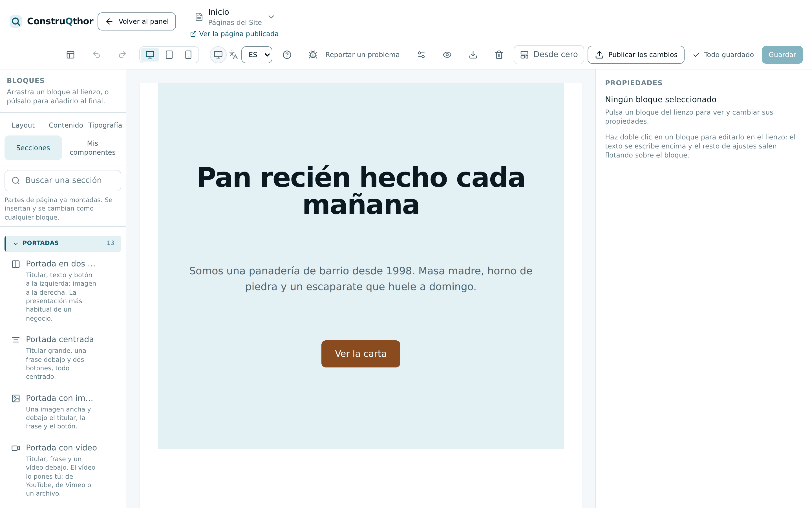Expand the Inicio pages dropdown chevron
This screenshot has height=508, width=812.
(x=271, y=17)
